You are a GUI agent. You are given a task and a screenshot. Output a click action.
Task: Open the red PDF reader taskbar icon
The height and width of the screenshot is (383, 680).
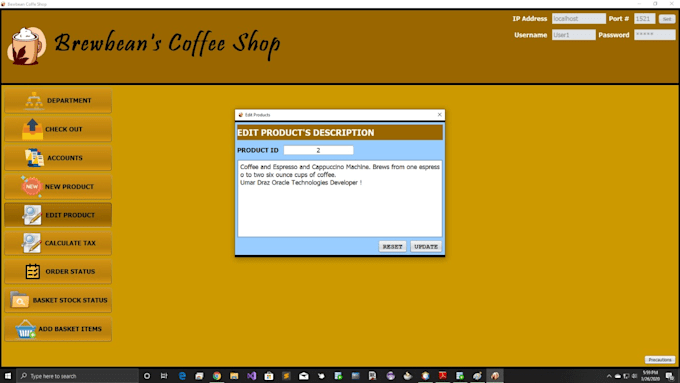coord(442,376)
